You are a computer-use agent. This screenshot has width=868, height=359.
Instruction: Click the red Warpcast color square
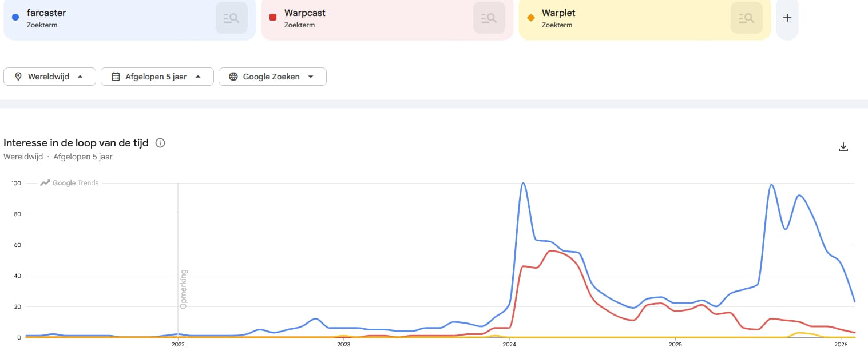click(273, 17)
